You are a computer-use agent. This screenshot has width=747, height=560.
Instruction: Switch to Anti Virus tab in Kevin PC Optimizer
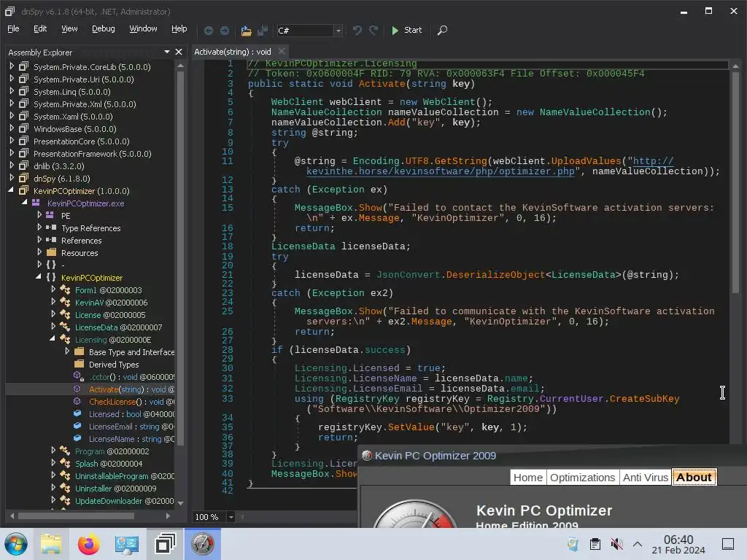coord(646,477)
